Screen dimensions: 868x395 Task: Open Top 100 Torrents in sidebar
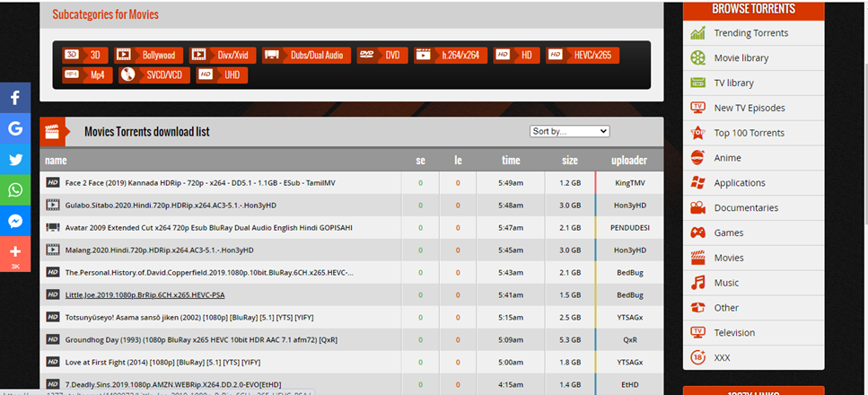pos(749,133)
